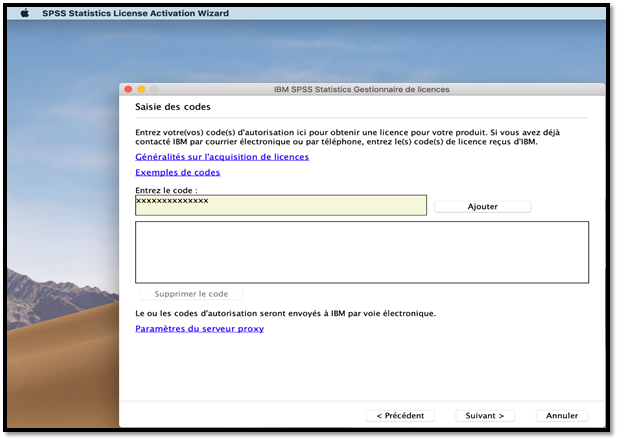Open the SPSS Statistics License Activation Wizard menu
Screen dimensions: 619x441
135,13
